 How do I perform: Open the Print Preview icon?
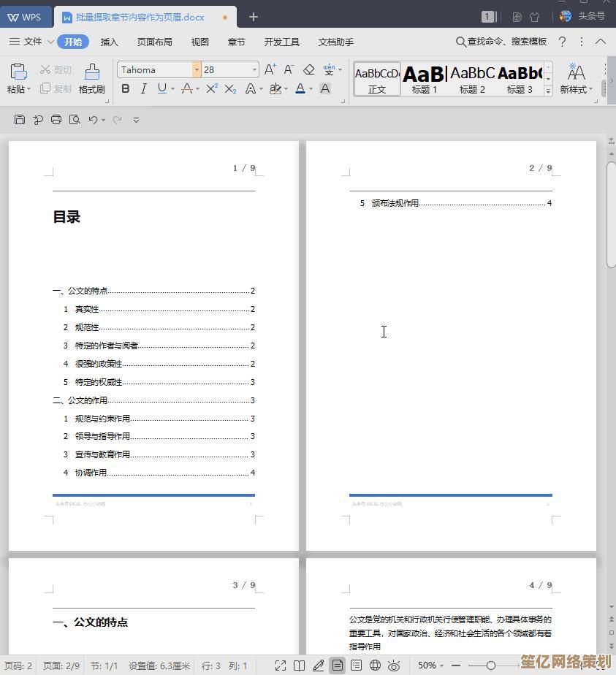(75, 120)
